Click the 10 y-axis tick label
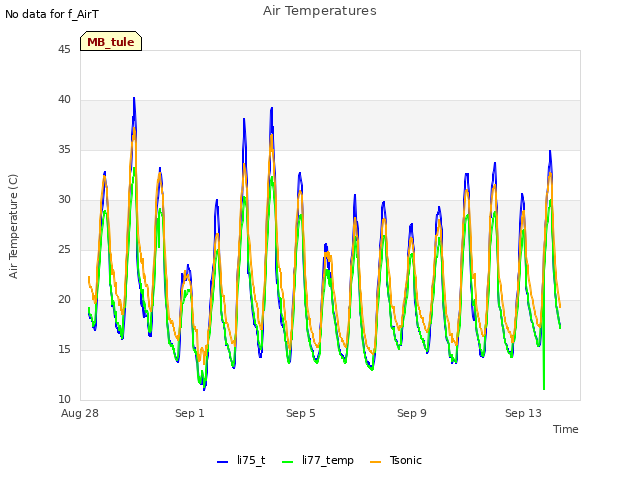 click(x=64, y=400)
